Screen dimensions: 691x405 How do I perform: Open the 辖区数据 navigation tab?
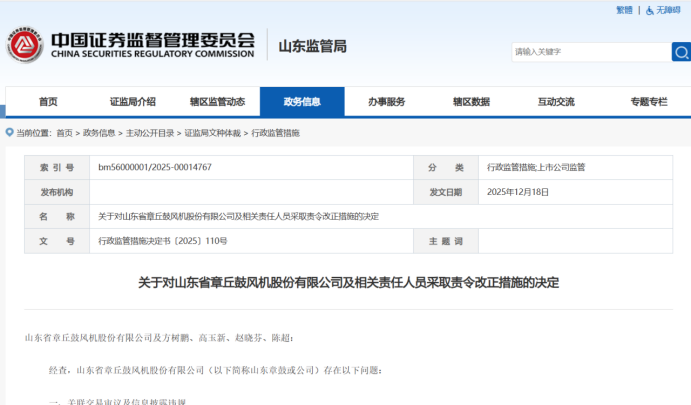point(471,102)
